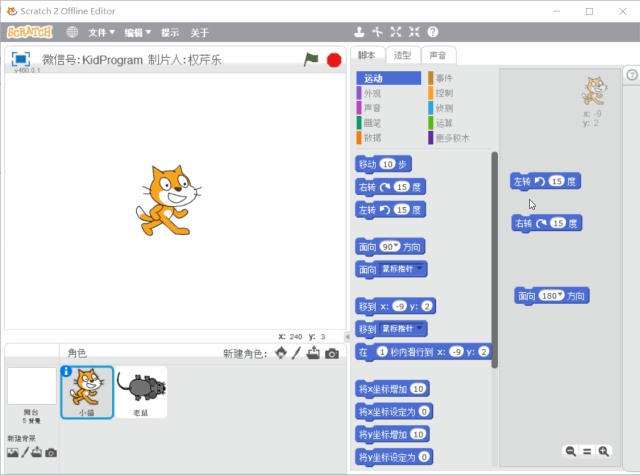This screenshot has width=640, height=475.
Task: Select the 运动 block category
Action: (x=389, y=78)
